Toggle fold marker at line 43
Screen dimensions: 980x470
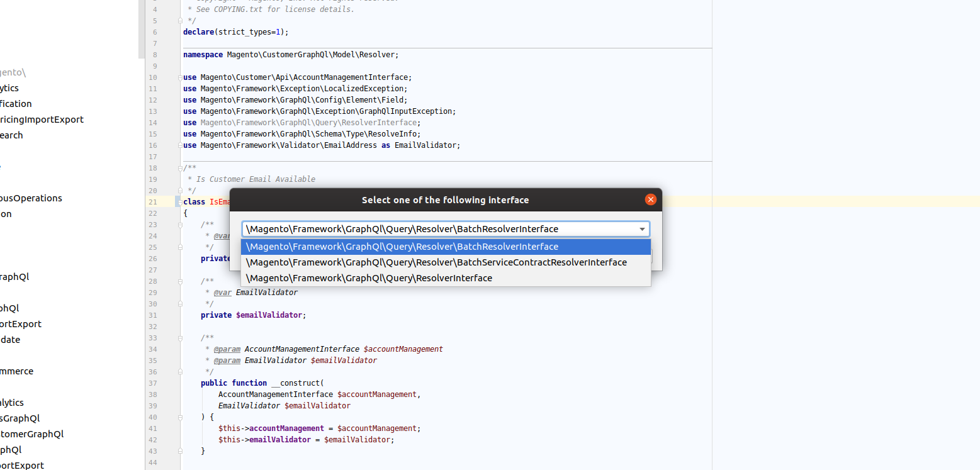tap(180, 451)
